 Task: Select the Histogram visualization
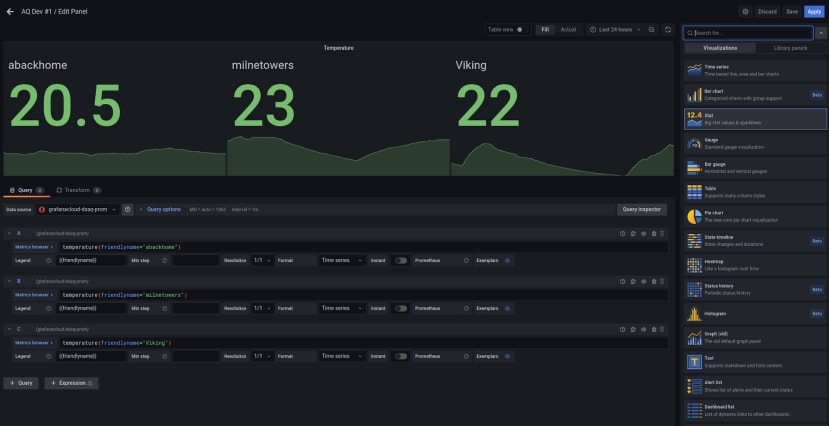pos(755,313)
